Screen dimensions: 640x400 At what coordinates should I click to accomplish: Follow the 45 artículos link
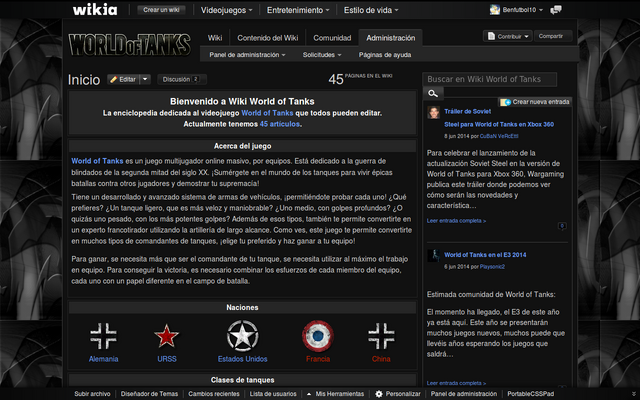pos(280,124)
